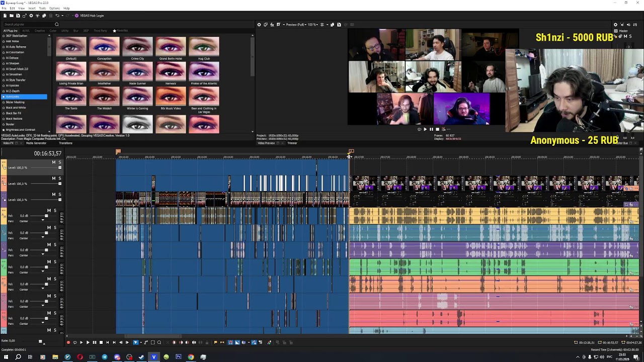Open the undo history dropdown arrow
The image size is (644, 362).
point(62,16)
